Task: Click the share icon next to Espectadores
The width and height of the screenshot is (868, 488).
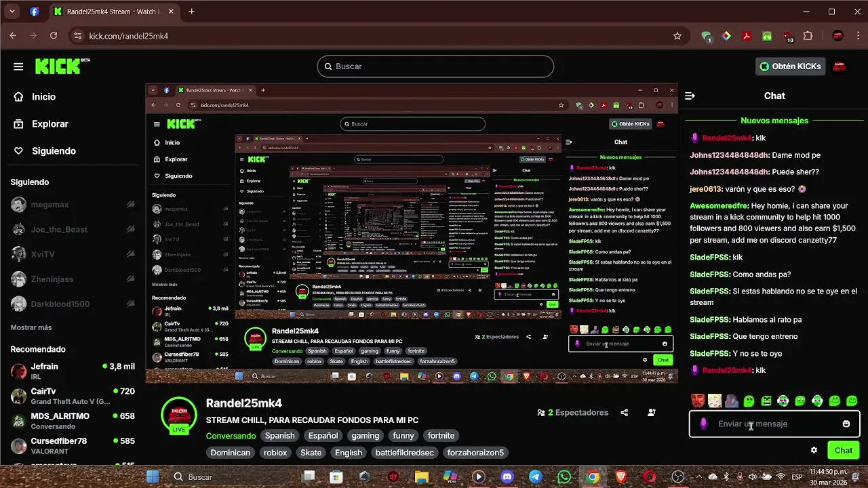Action: pos(625,413)
